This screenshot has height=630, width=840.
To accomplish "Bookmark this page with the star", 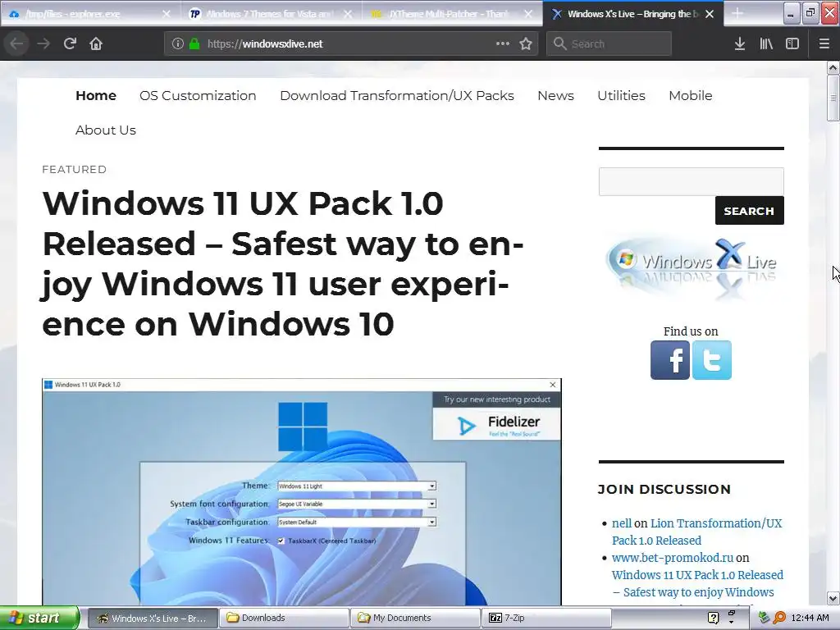I will pyautogui.click(x=526, y=43).
